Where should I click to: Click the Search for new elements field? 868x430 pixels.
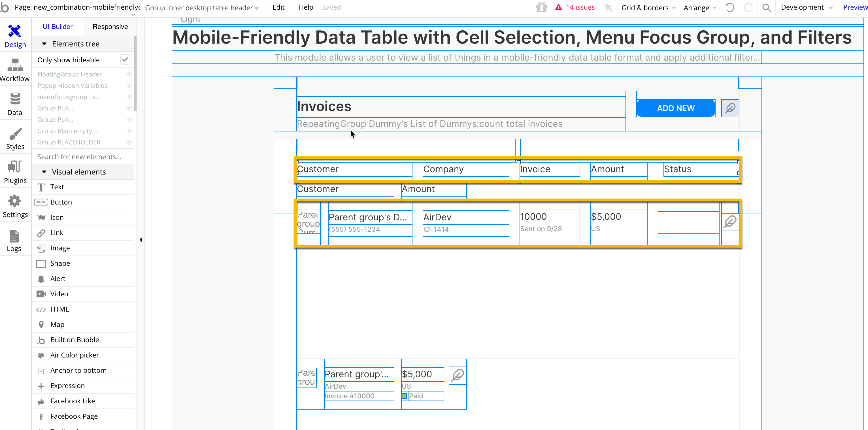pyautogui.click(x=84, y=157)
